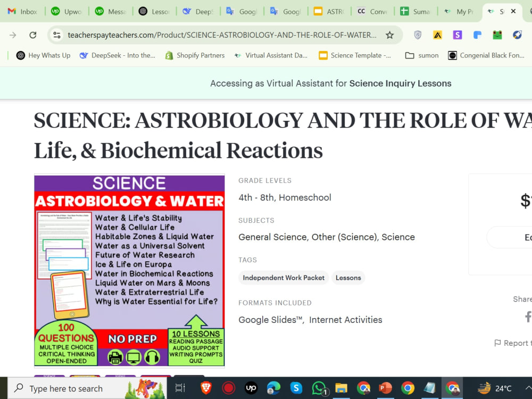Switch to the Gmail Inbox tab
The image size is (532, 399).
(22, 12)
